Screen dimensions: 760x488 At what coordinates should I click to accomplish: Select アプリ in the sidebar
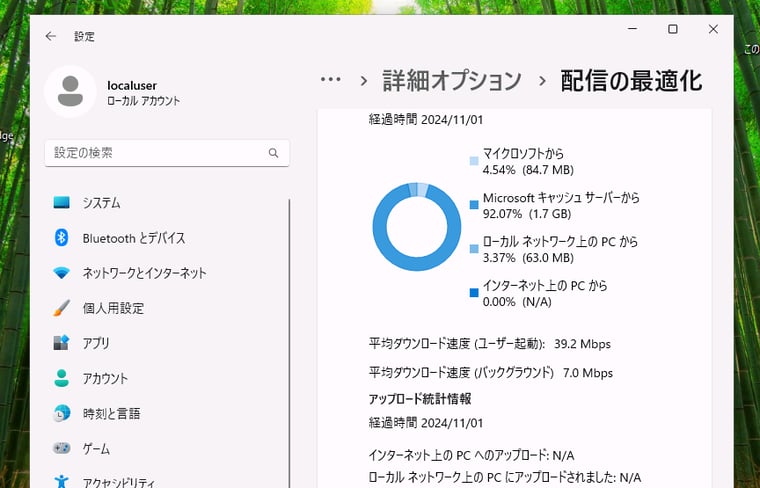166,343
